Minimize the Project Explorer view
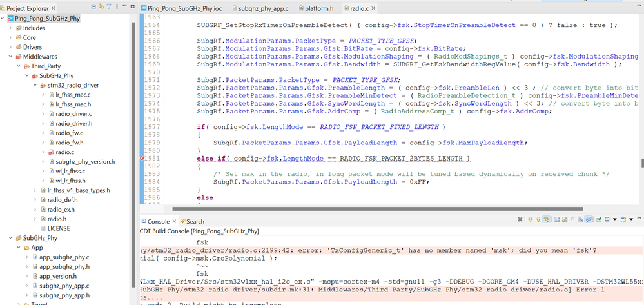644x305 pixels. pyautogui.click(x=124, y=6)
